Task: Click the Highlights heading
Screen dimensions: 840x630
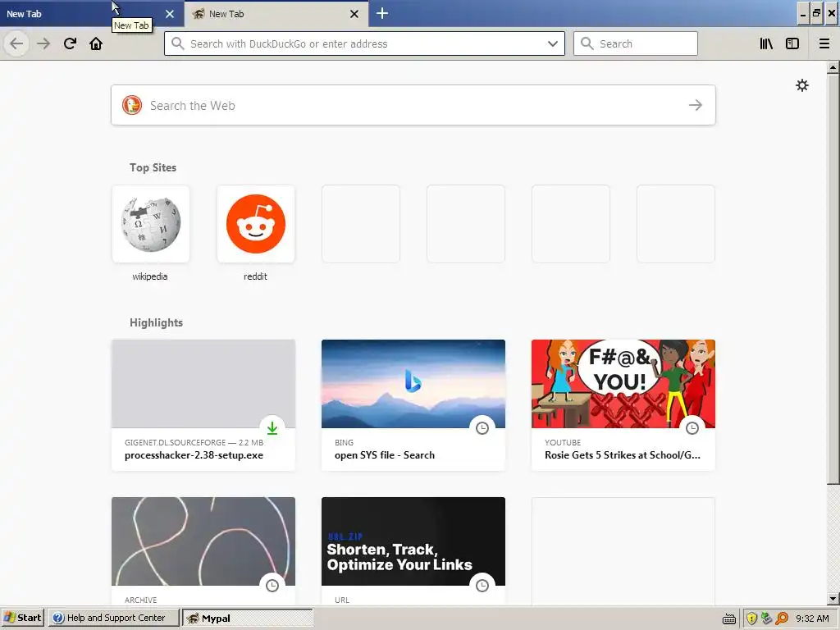Action: pyautogui.click(x=156, y=322)
